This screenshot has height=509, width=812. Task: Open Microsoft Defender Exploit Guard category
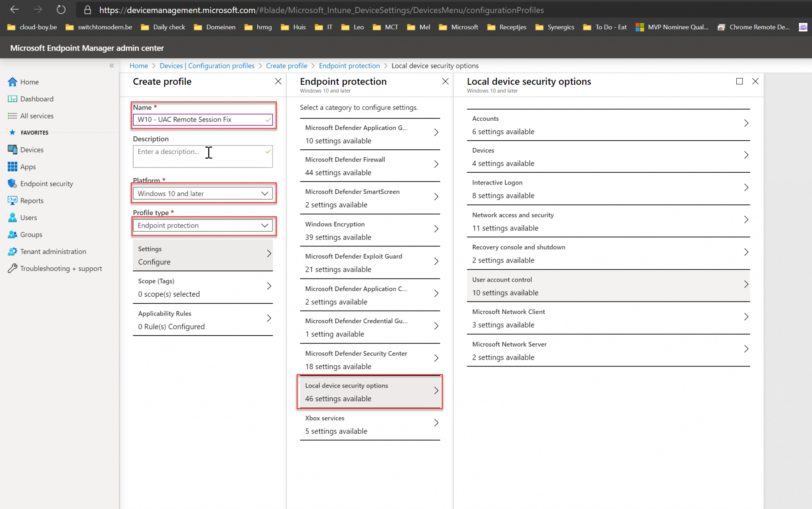coord(370,263)
